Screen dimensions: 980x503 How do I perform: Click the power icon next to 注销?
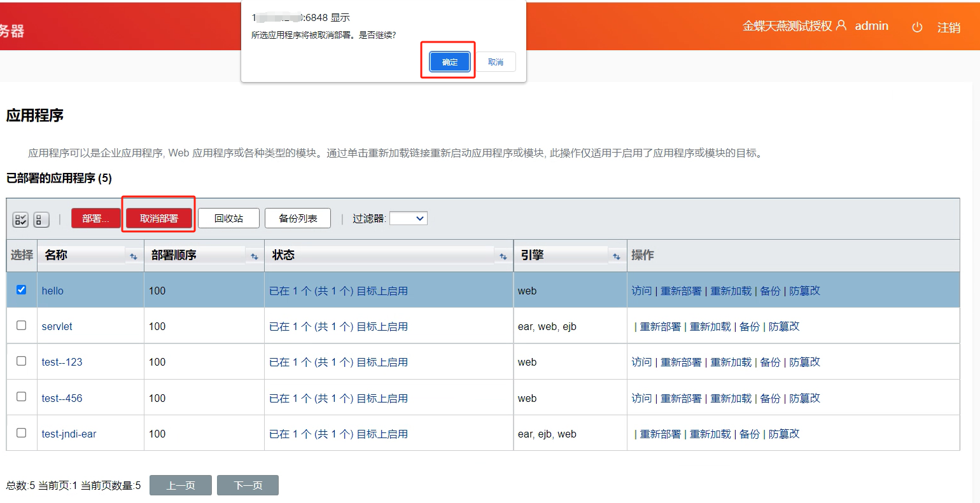point(917,27)
